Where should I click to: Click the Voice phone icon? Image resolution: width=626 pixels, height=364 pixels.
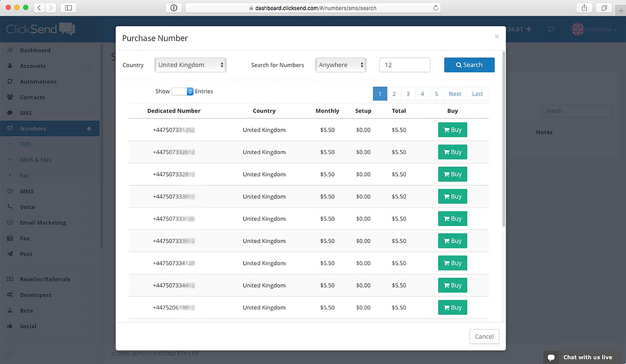(10, 207)
